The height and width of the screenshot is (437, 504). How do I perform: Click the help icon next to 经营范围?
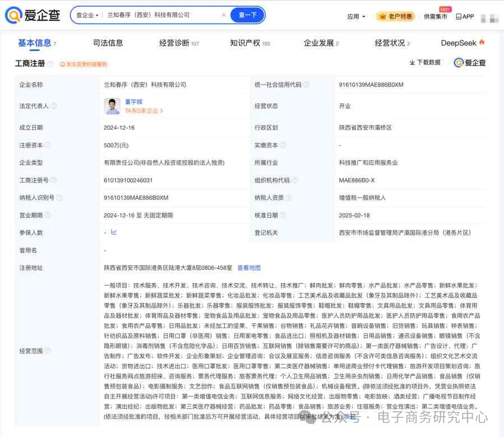tap(48, 351)
